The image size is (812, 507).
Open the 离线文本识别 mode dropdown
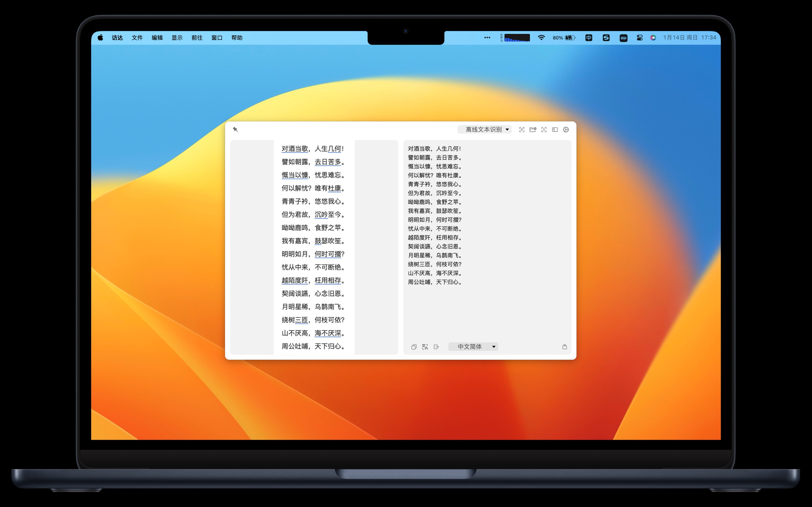[x=484, y=130]
